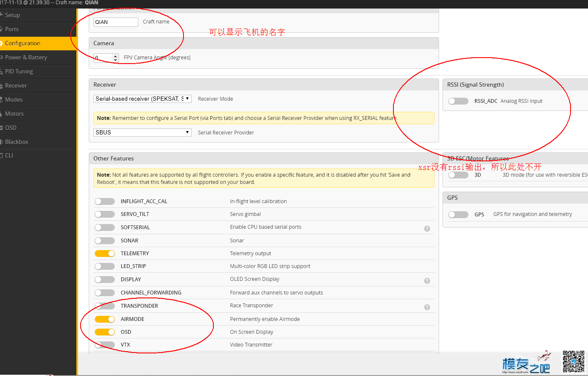Toggle RSSI_ADC analog RSSI input
Screen dimensions: 588x376
pos(458,101)
